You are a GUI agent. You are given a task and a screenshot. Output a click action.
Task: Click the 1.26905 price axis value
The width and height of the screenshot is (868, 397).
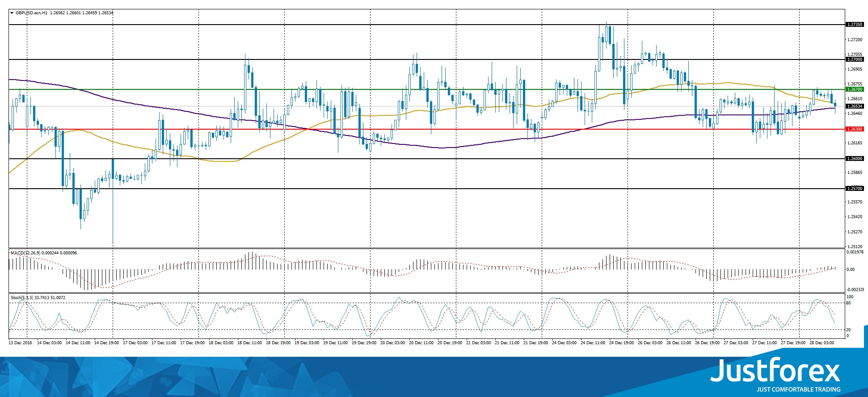click(855, 69)
